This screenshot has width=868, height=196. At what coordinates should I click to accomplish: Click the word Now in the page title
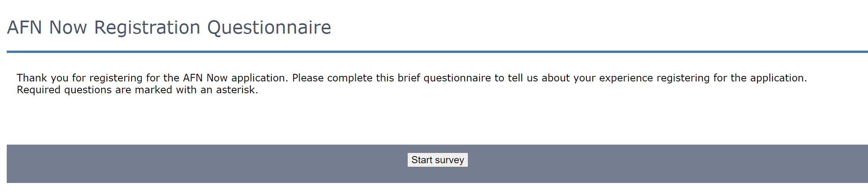[x=68, y=28]
